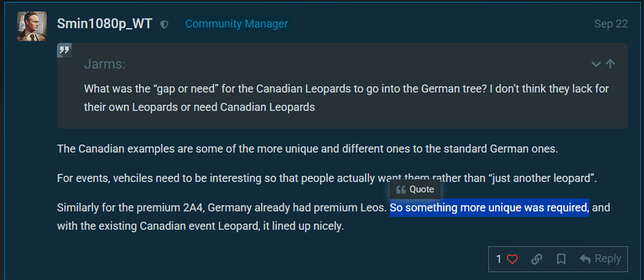Click the quotation mark icon on the quote block
644x280 pixels.
pos(64,50)
